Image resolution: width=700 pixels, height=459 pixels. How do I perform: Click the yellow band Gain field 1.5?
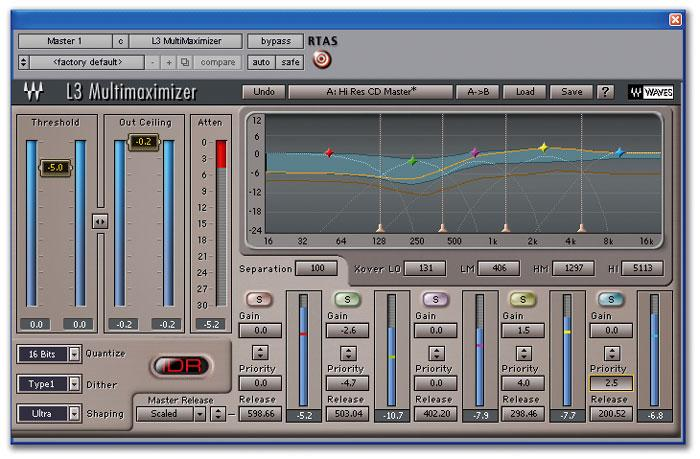click(x=523, y=331)
